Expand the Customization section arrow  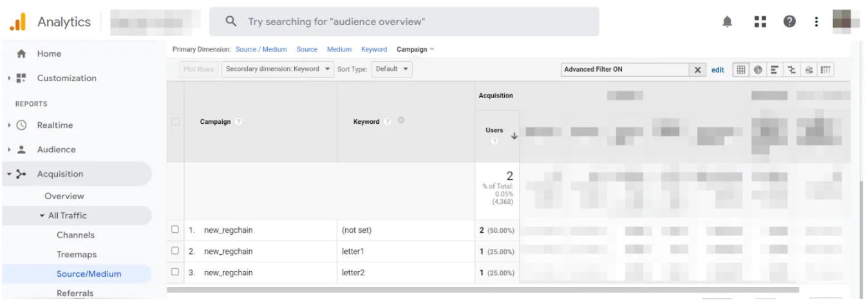[9, 78]
